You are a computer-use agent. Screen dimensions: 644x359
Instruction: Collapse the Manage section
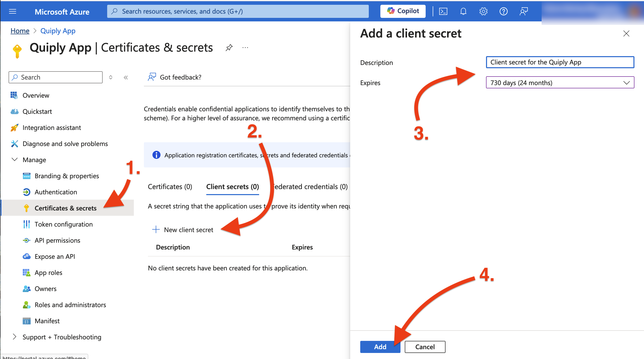15,160
